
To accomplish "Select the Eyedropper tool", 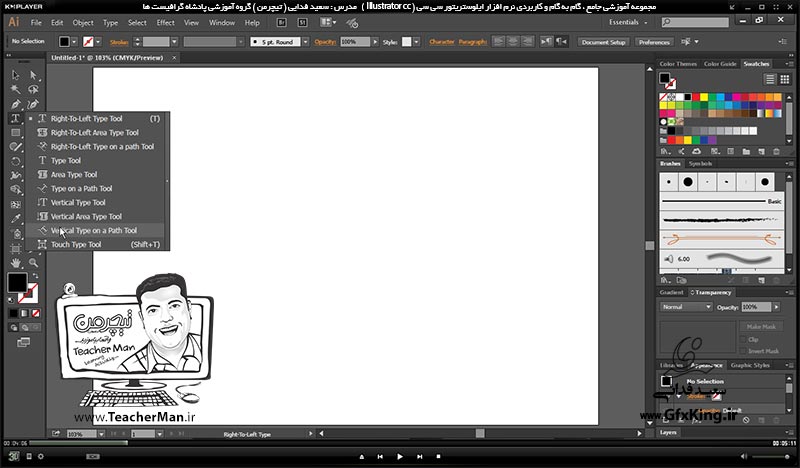I will (15, 219).
